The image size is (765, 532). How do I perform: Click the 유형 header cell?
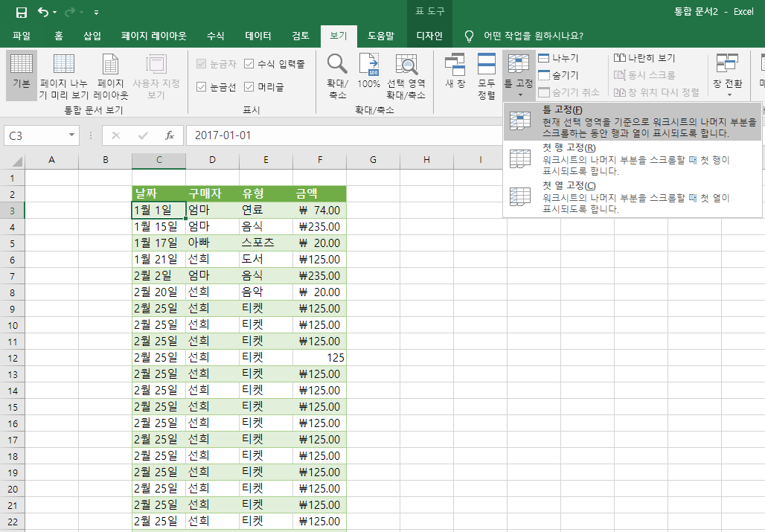click(x=266, y=194)
